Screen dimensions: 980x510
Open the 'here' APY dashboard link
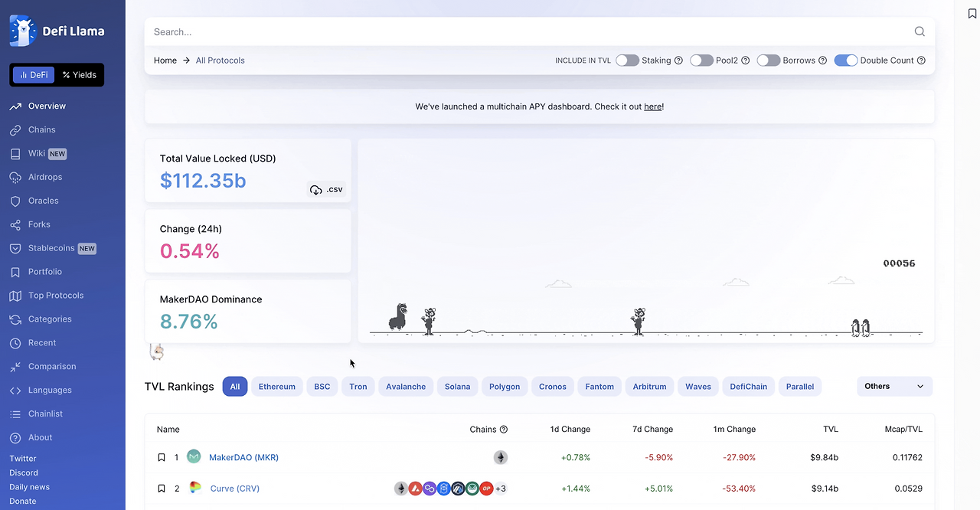653,107
